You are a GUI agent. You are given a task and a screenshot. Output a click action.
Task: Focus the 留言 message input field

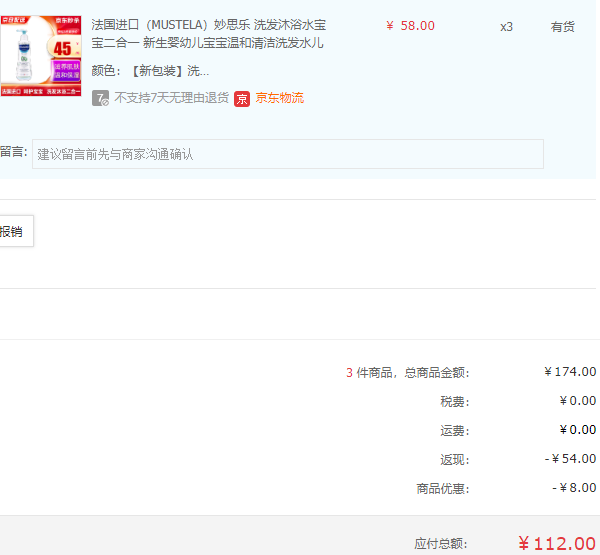[x=288, y=154]
